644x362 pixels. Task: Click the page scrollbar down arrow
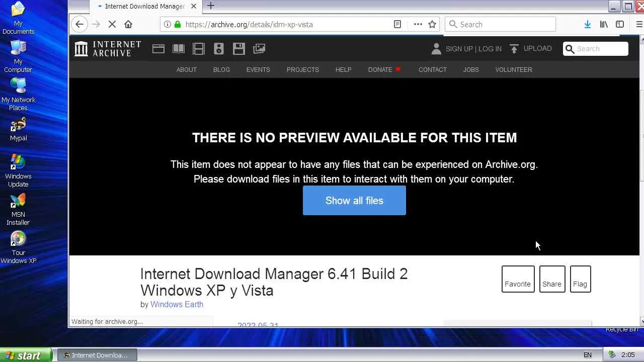(641, 321)
